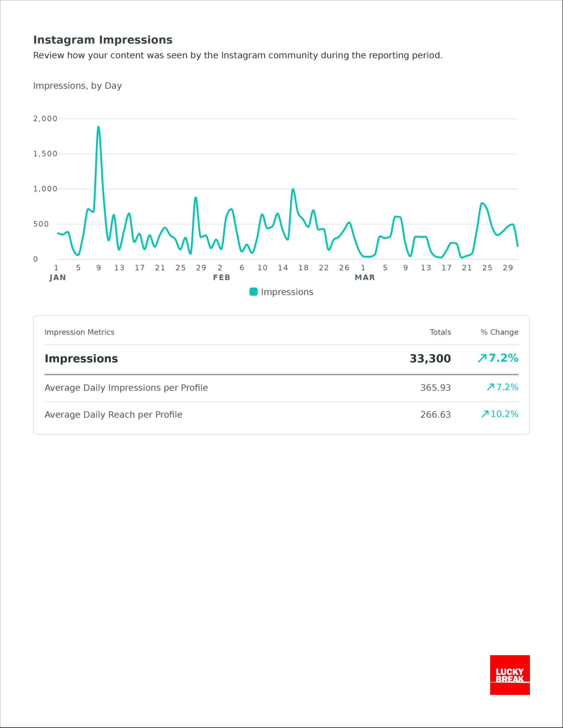The image size is (563, 728).
Task: Click the FEB month label on axis
Action: [222, 277]
